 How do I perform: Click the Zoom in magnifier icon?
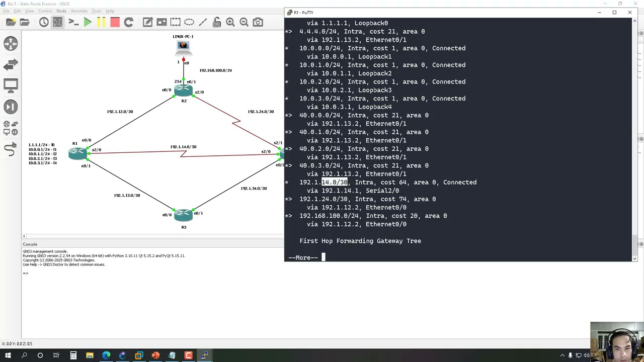(x=230, y=22)
